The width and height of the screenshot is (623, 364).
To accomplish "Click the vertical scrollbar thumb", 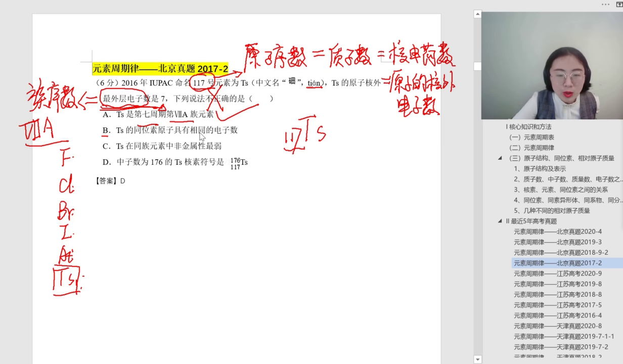I will tap(478, 66).
